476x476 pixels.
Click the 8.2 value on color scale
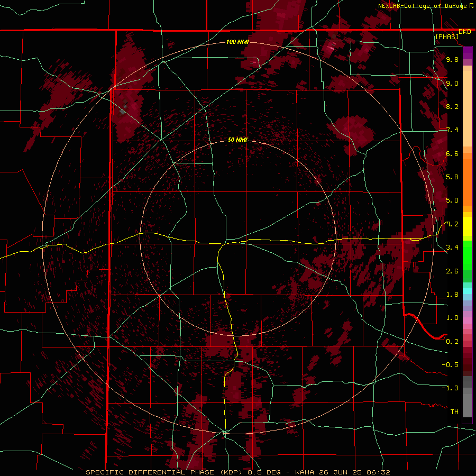452,106
